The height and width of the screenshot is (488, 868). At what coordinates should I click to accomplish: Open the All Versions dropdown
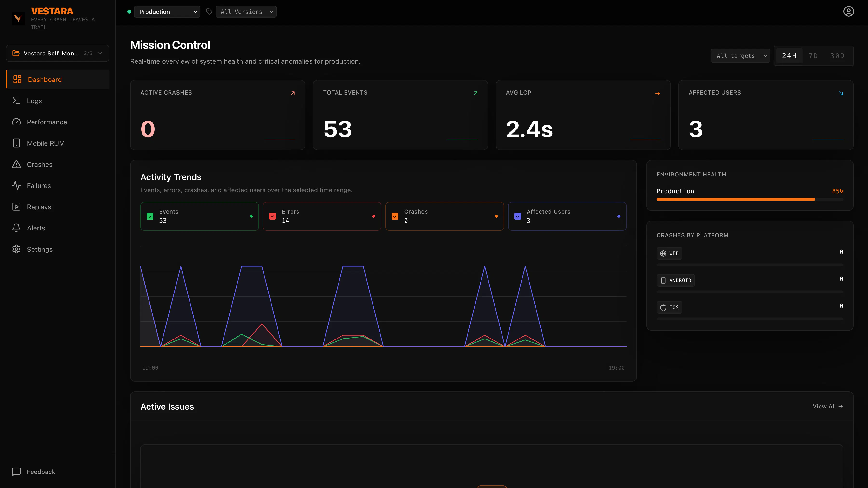point(246,12)
